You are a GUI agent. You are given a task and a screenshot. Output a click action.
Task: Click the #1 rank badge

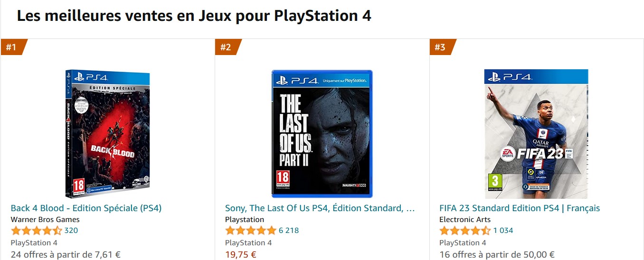pyautogui.click(x=12, y=47)
